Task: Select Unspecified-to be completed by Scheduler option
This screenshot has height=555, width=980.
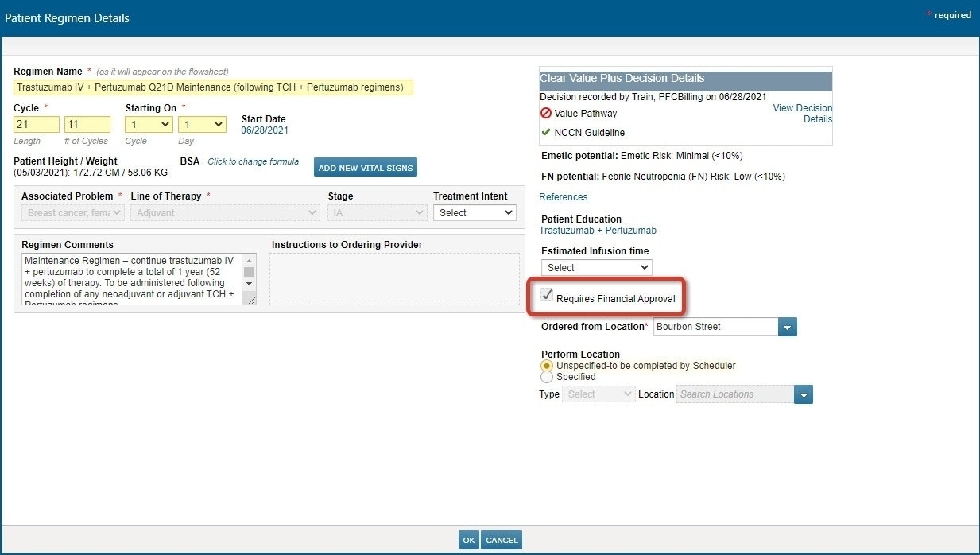Action: point(548,366)
